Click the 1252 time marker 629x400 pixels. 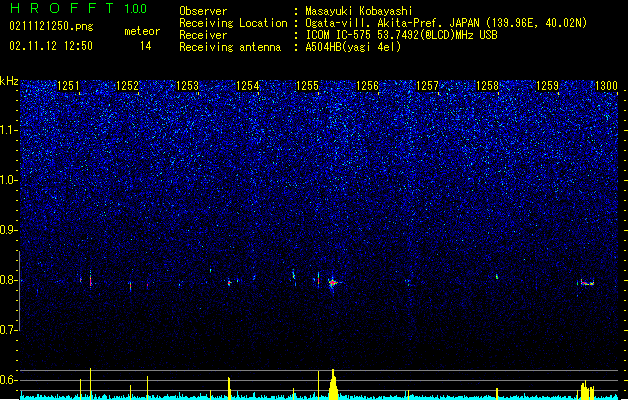click(x=127, y=86)
